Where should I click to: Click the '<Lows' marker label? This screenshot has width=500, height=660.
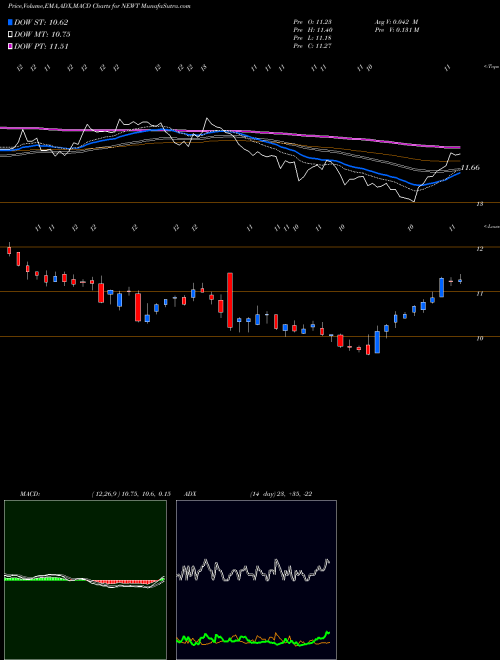coord(491,226)
